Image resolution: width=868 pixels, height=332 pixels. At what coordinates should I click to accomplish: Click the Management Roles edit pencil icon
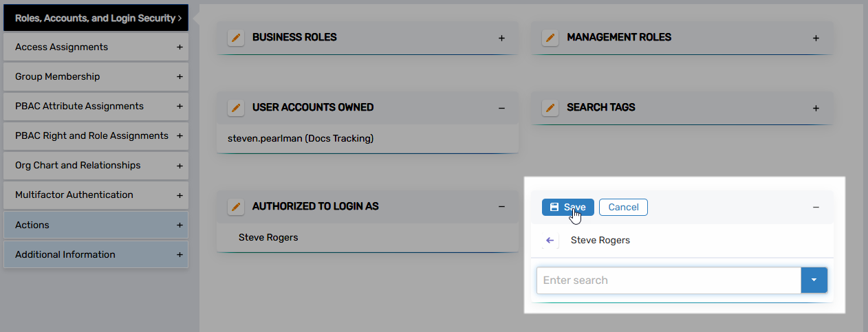pyautogui.click(x=550, y=38)
